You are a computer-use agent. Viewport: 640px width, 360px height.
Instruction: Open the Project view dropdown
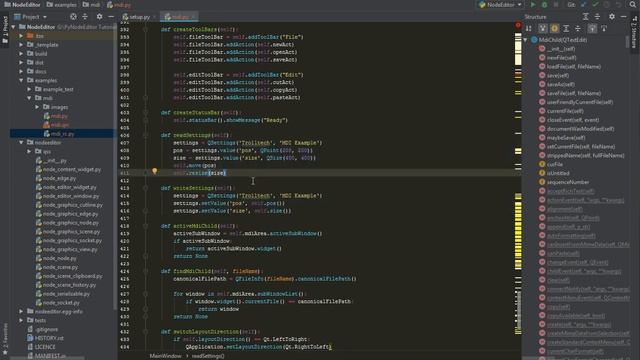(x=31, y=17)
